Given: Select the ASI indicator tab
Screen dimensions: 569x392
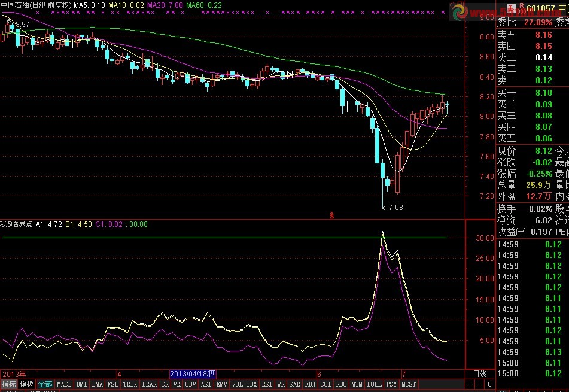Looking at the screenshot, I should point(206,384).
